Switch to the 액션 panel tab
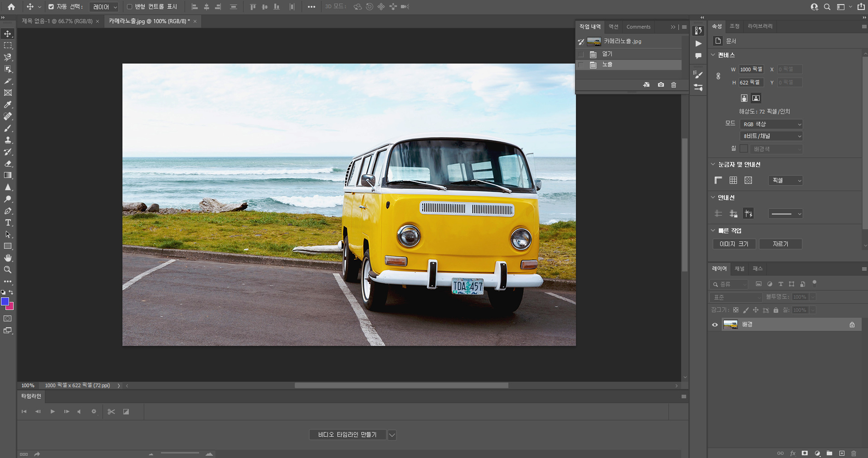Image resolution: width=868 pixels, height=458 pixels. [x=614, y=27]
